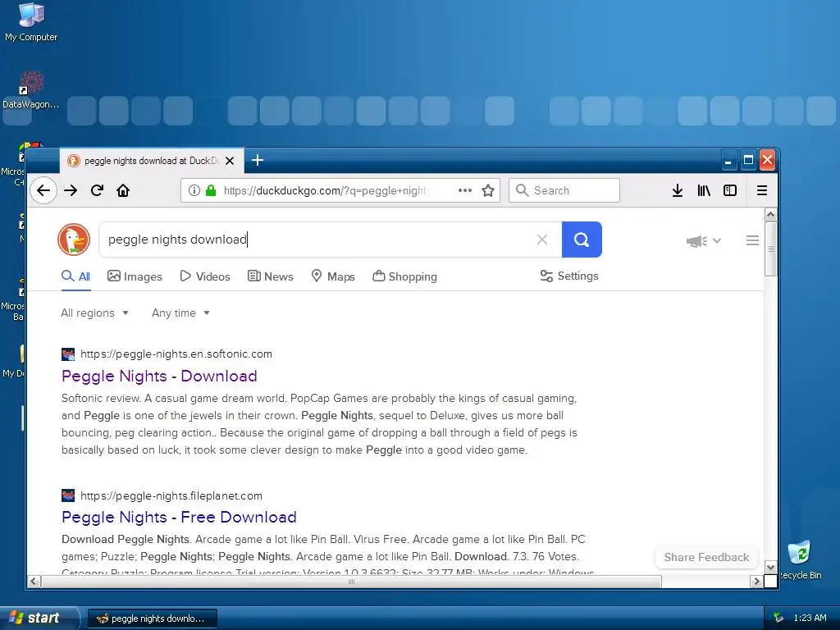Click the browser forward arrow
Viewport: 840px width, 630px height.
tap(71, 190)
